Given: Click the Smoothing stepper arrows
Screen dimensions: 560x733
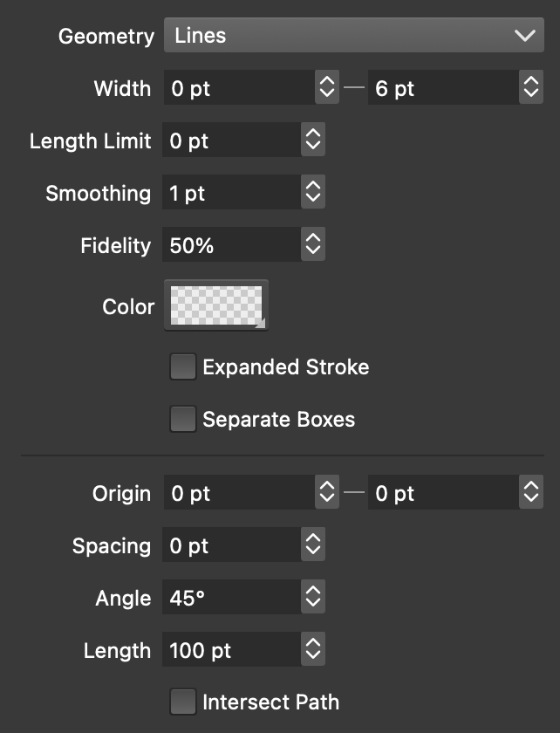Looking at the screenshot, I should coord(312,193).
